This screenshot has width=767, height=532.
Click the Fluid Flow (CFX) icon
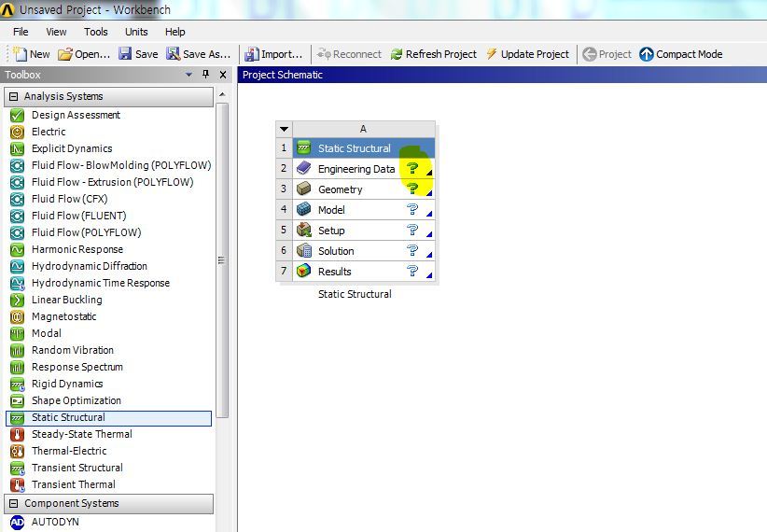tap(17, 199)
